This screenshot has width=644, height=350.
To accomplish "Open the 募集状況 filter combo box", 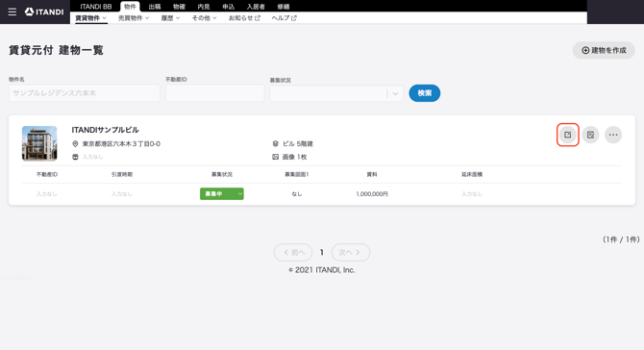I will (x=336, y=93).
